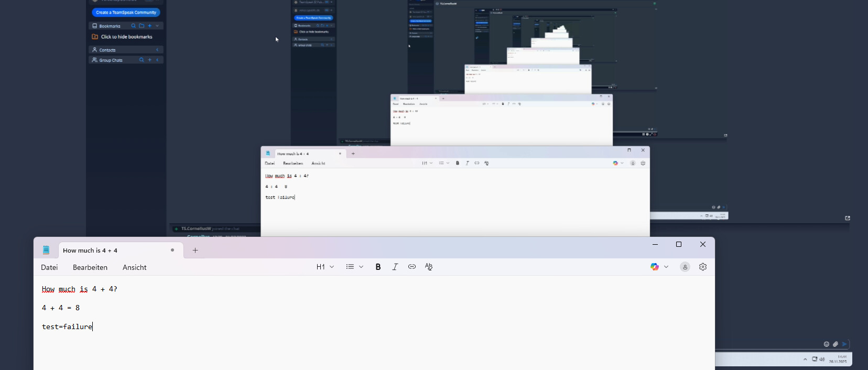868x370 pixels.
Task: Click Create a TeamSpeak Community button
Action: (x=126, y=13)
